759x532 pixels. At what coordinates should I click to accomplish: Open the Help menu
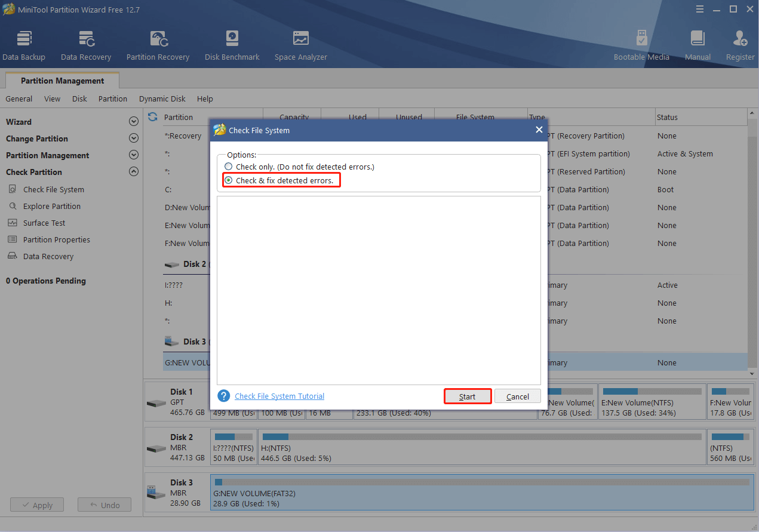coord(205,99)
